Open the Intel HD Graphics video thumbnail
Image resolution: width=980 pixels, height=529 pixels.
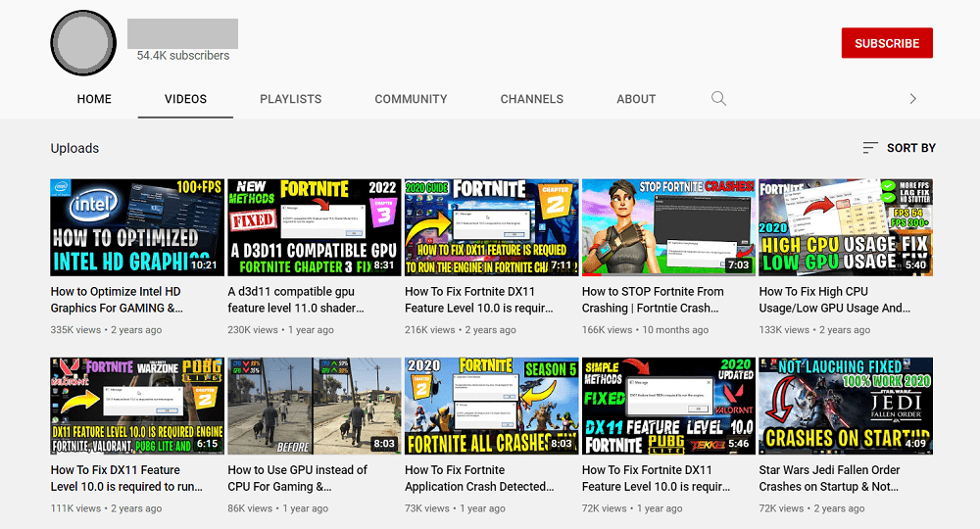137,227
